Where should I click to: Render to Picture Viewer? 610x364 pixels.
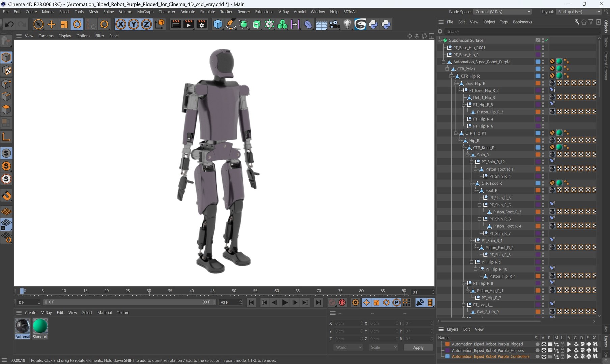point(188,24)
